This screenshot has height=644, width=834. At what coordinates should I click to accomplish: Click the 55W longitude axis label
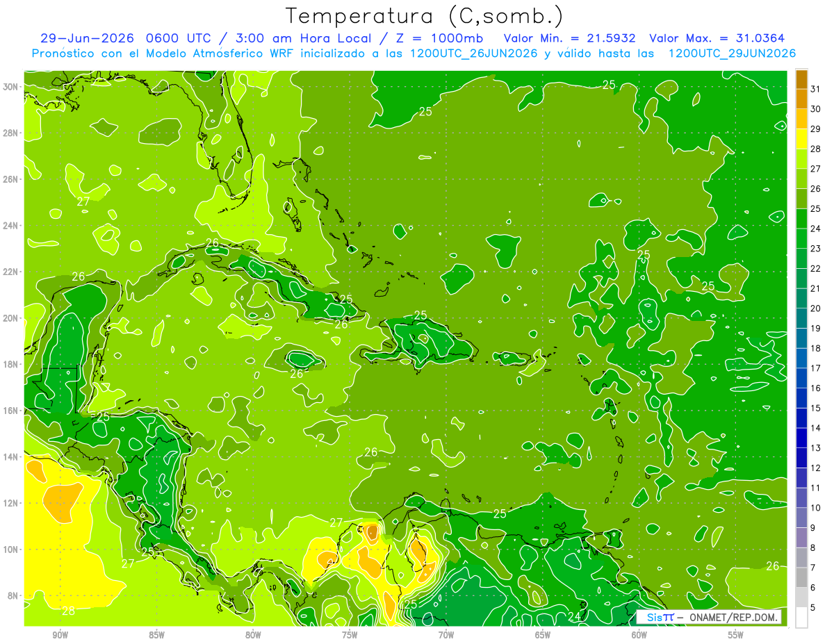735,635
